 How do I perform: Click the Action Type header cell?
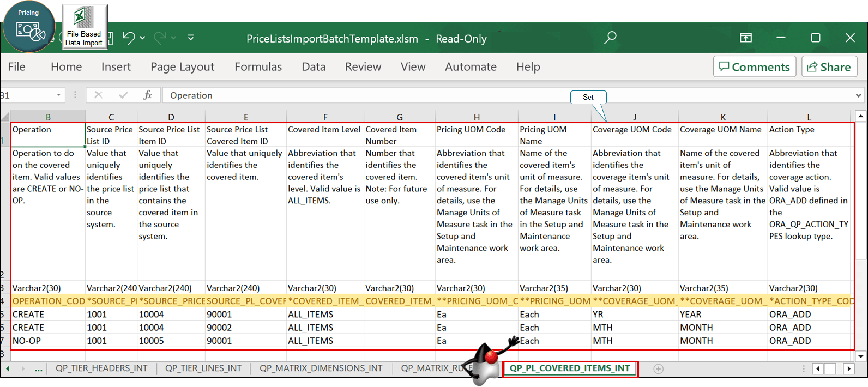810,134
